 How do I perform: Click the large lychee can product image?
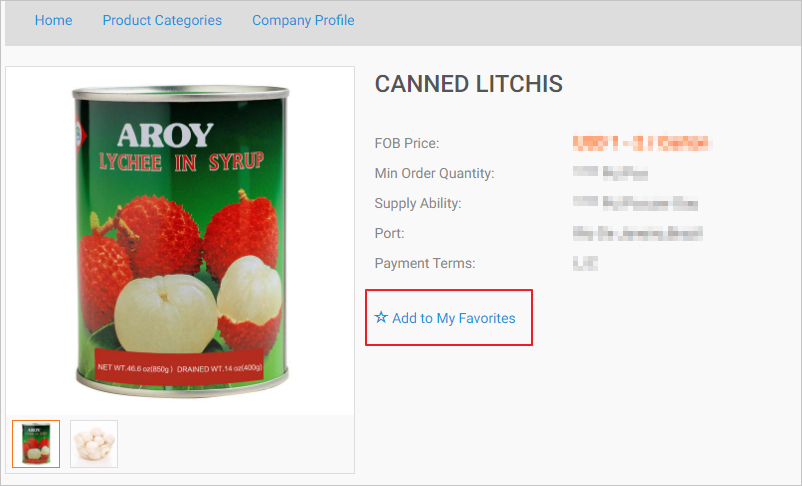click(x=180, y=240)
